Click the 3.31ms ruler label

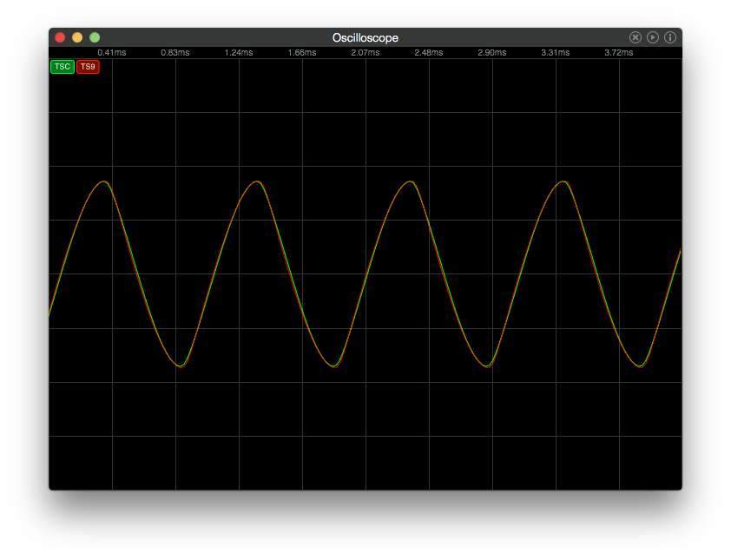click(x=555, y=53)
